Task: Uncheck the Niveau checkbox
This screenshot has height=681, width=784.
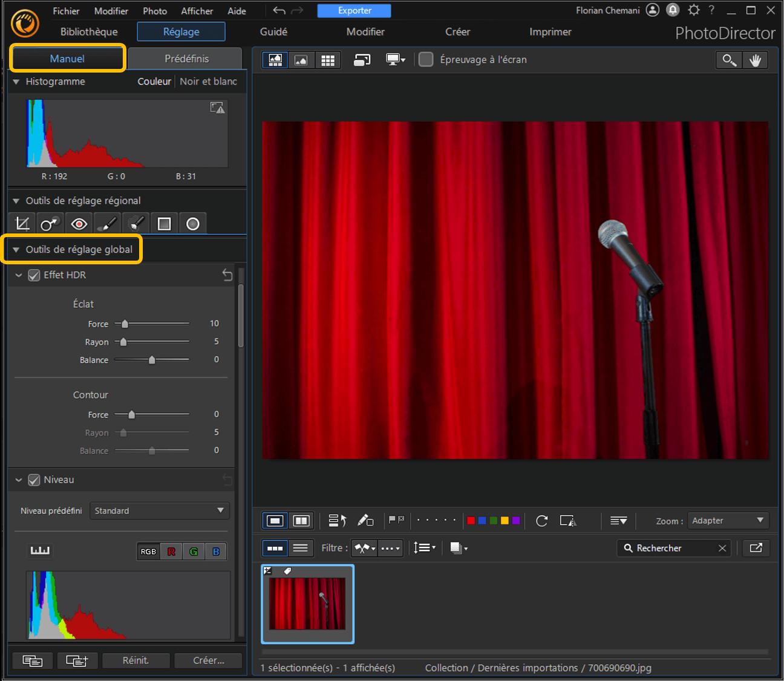Action: tap(34, 480)
